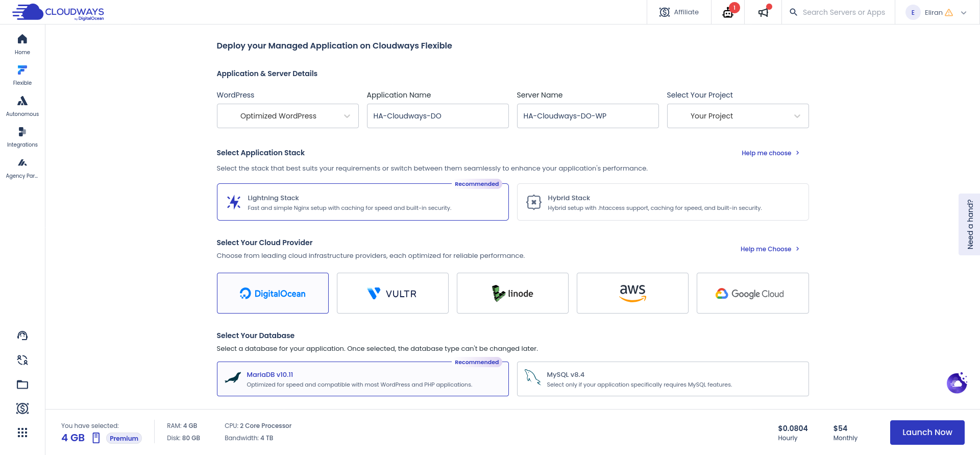
Task: Open the Integrations sidebar section
Action: pos(22,137)
